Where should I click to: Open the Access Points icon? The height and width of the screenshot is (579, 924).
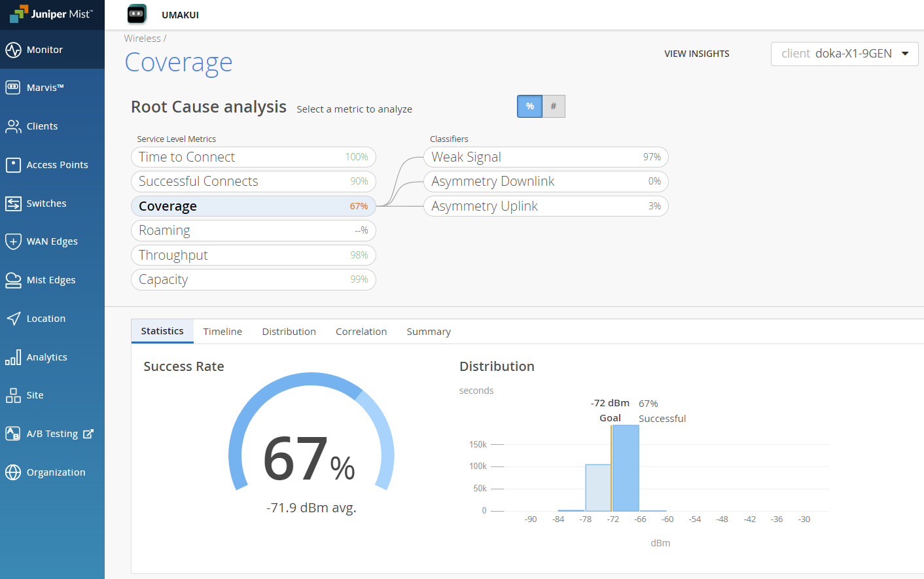13,165
